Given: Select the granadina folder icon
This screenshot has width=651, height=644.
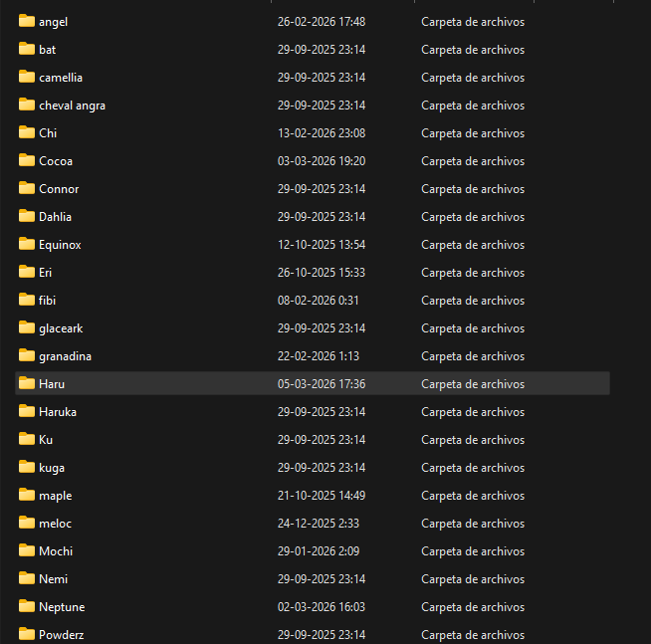Looking at the screenshot, I should tap(27, 355).
